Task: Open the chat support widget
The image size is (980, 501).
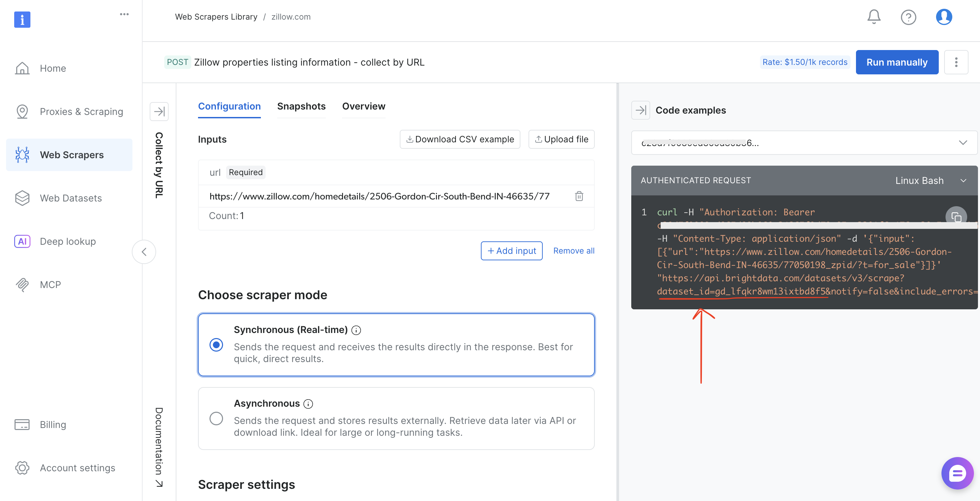Action: pyautogui.click(x=957, y=473)
